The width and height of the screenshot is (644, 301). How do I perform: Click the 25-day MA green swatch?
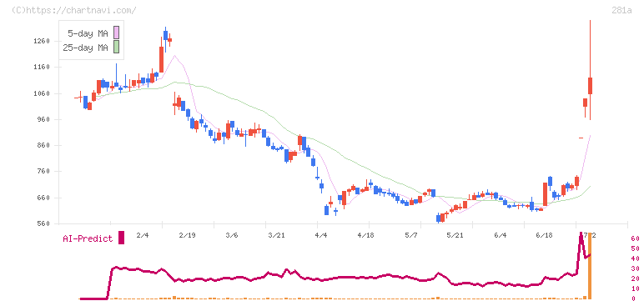coord(116,47)
